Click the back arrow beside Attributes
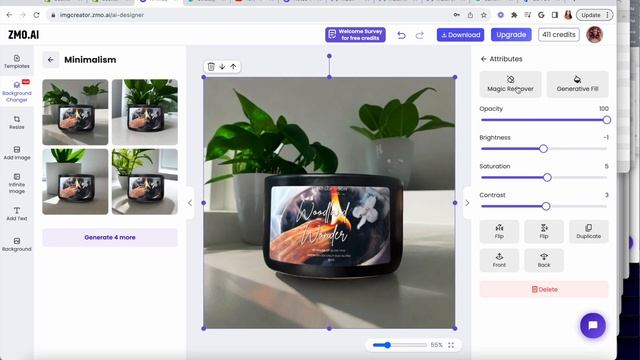Screen dimensions: 640x360 click(484, 59)
